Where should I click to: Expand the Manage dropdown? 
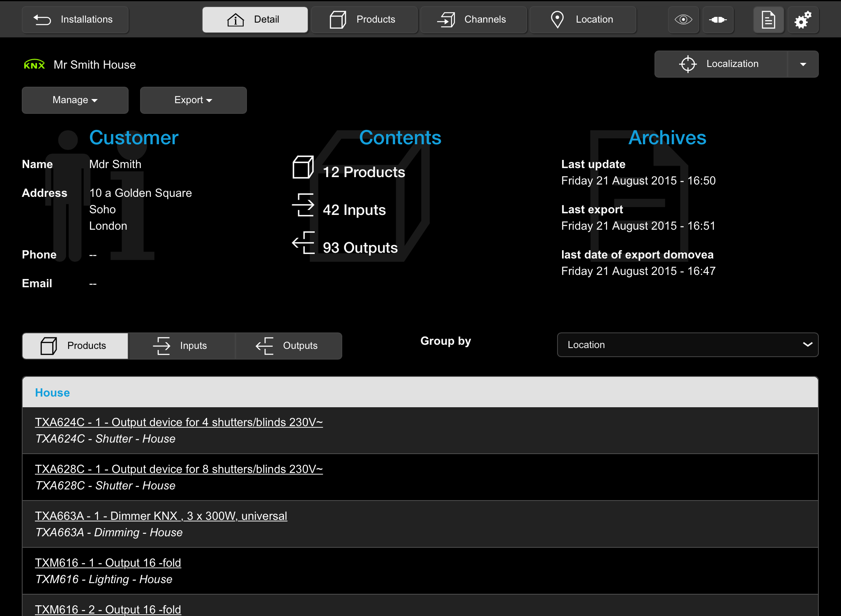click(75, 100)
